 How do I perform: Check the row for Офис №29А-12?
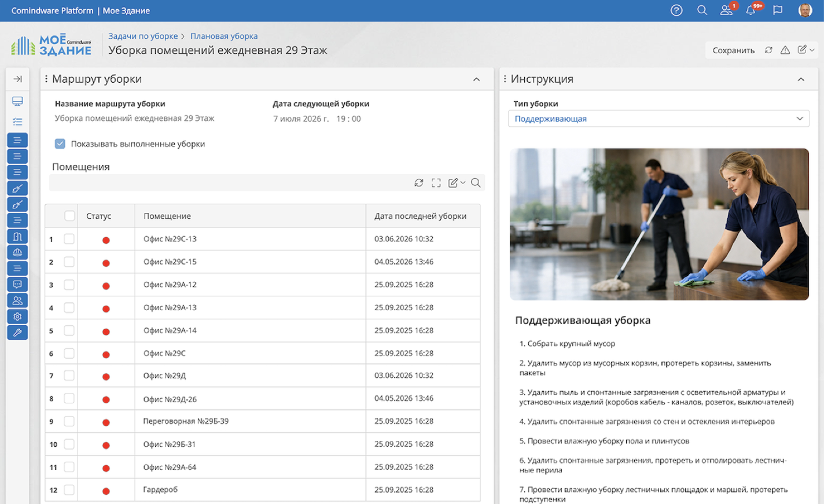point(69,285)
